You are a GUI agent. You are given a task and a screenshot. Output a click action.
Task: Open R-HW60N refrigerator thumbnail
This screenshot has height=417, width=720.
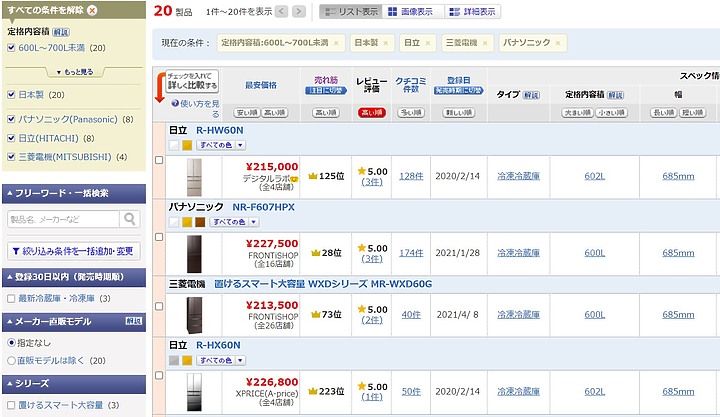click(x=194, y=177)
